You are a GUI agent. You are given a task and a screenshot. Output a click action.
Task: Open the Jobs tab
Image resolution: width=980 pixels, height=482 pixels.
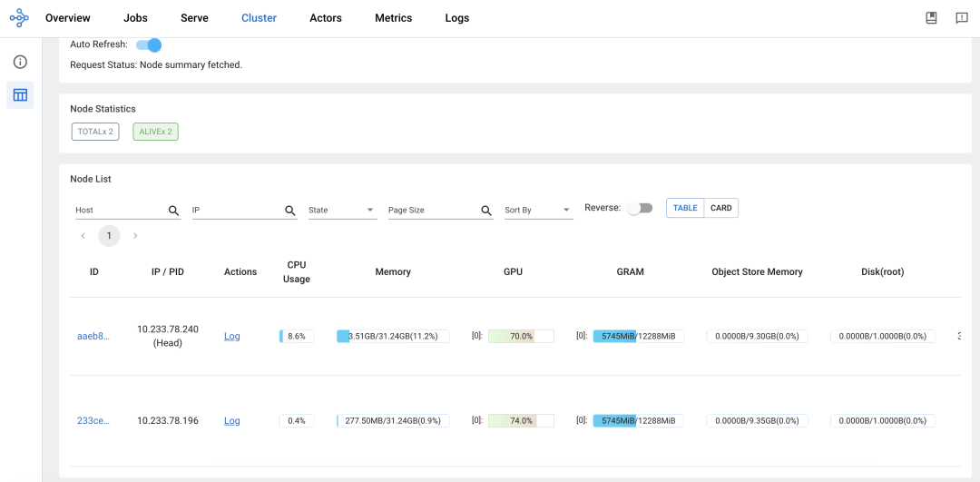[x=135, y=18]
